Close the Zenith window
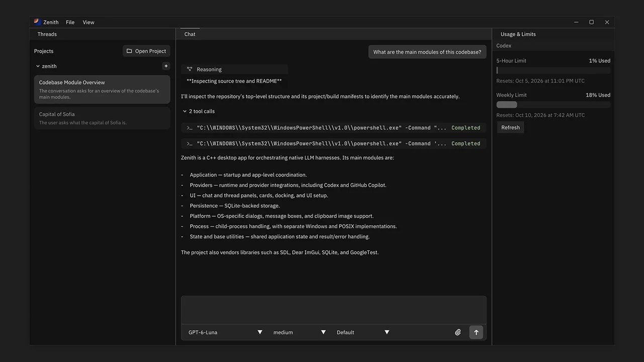Screen dimensions: 644x362 pos(607,22)
